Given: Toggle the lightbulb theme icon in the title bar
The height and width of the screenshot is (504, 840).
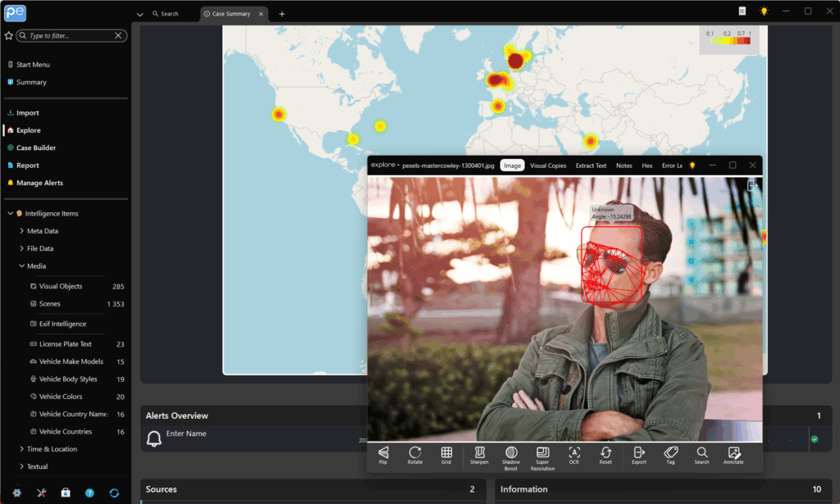Looking at the screenshot, I should click(764, 11).
